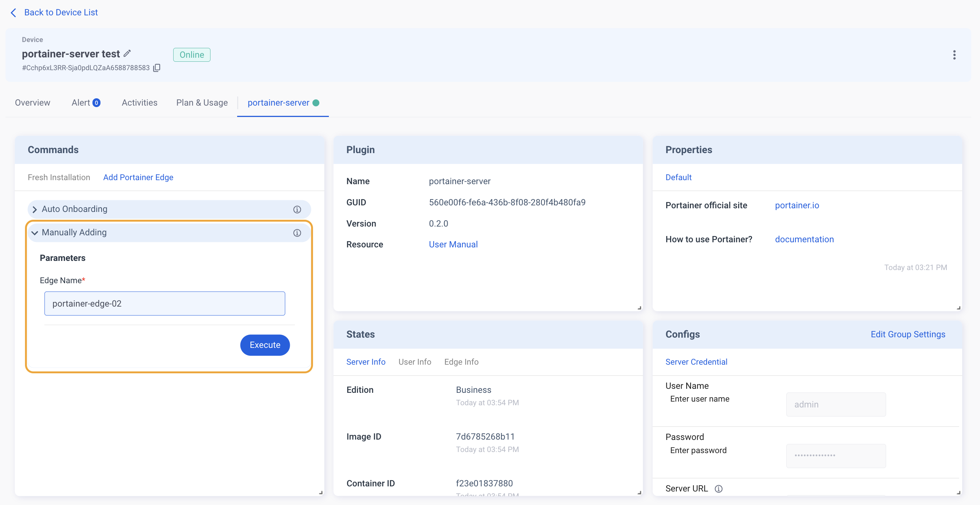Open the Portainer documentation link
980x505 pixels.
click(804, 239)
